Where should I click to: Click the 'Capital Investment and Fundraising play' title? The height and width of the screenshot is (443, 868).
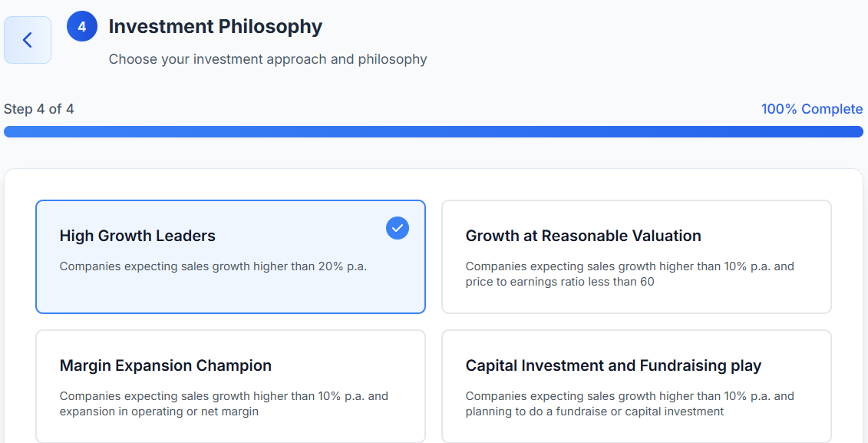pos(613,365)
